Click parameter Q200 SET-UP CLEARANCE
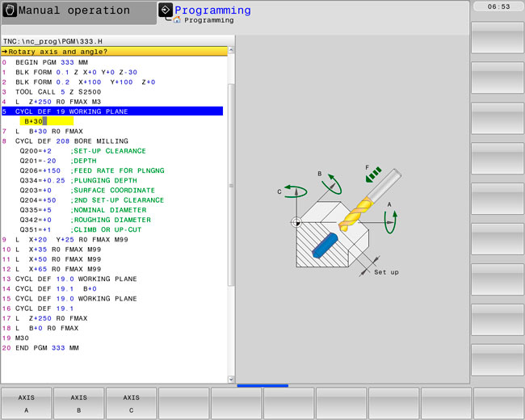 pos(82,151)
